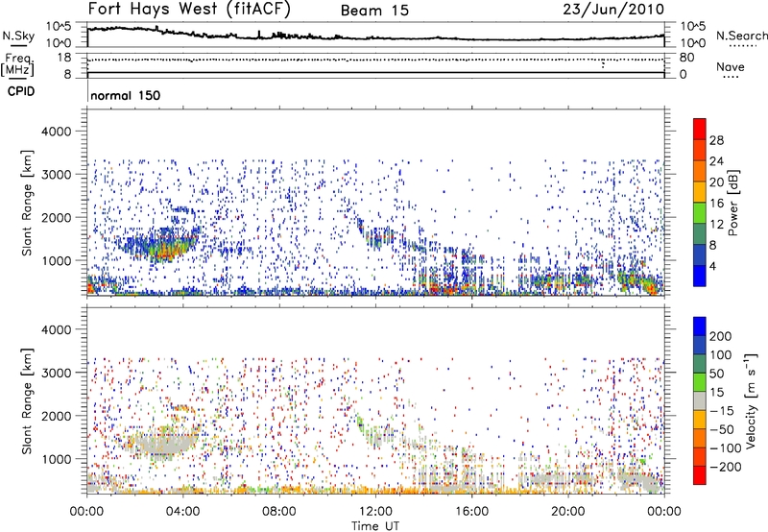Image resolution: width=768 pixels, height=532 pixels.
Task: Pick the yellow 16–20 dB Power colorbar segment
Action: point(700,192)
